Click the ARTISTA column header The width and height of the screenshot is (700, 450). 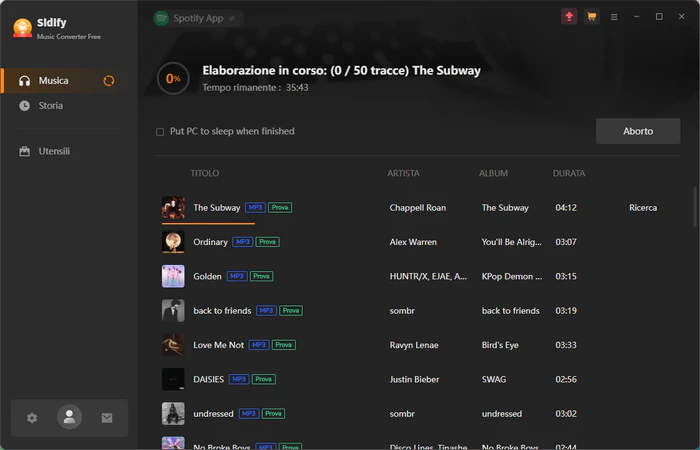pos(404,173)
